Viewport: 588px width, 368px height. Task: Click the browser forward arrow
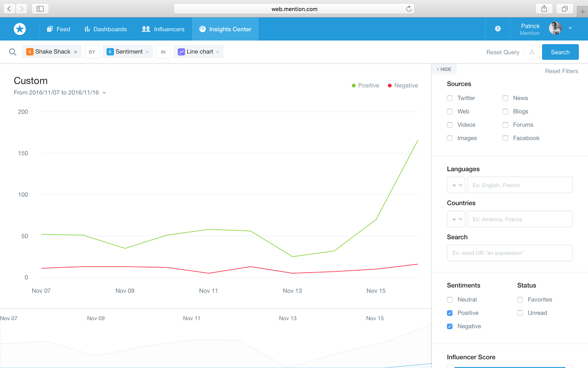22,9
